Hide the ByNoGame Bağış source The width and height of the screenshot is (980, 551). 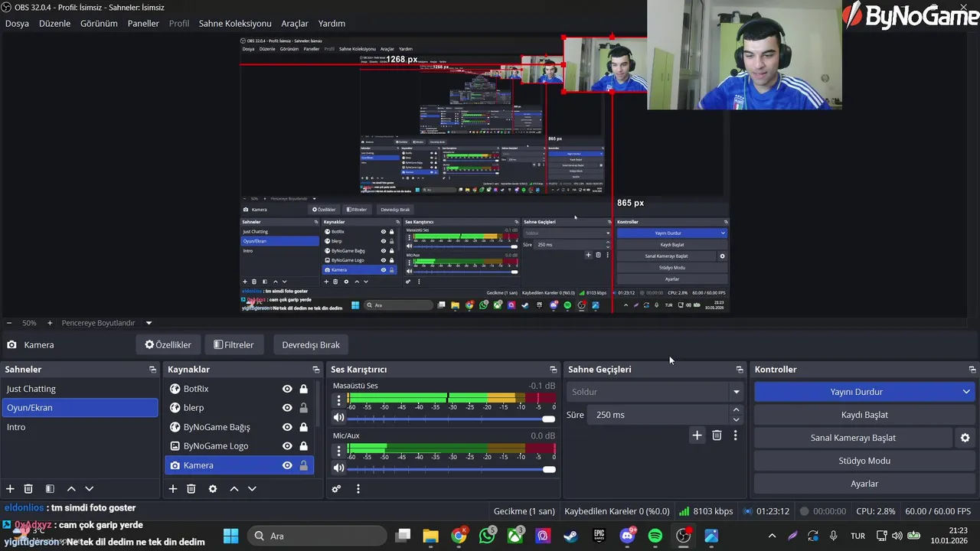(x=287, y=427)
